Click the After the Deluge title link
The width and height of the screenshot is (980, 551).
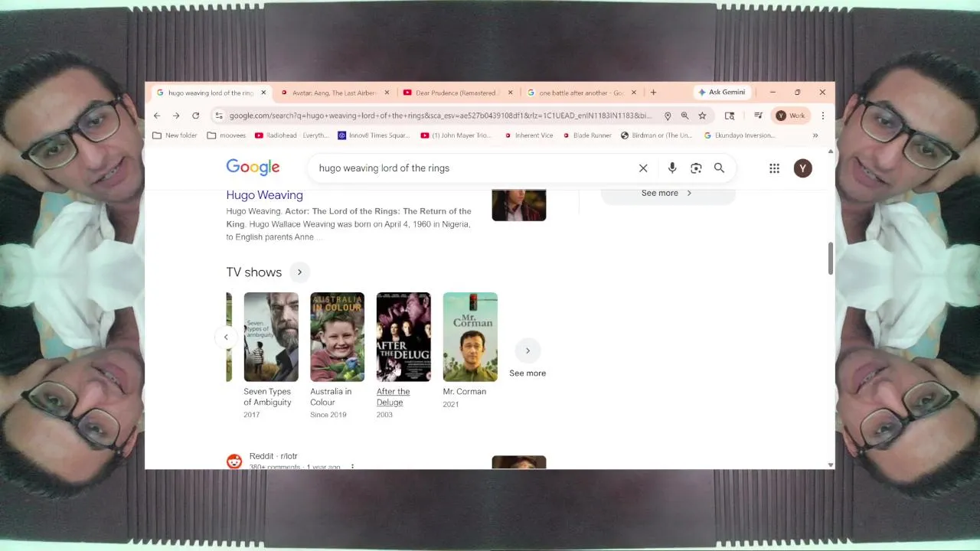point(394,397)
